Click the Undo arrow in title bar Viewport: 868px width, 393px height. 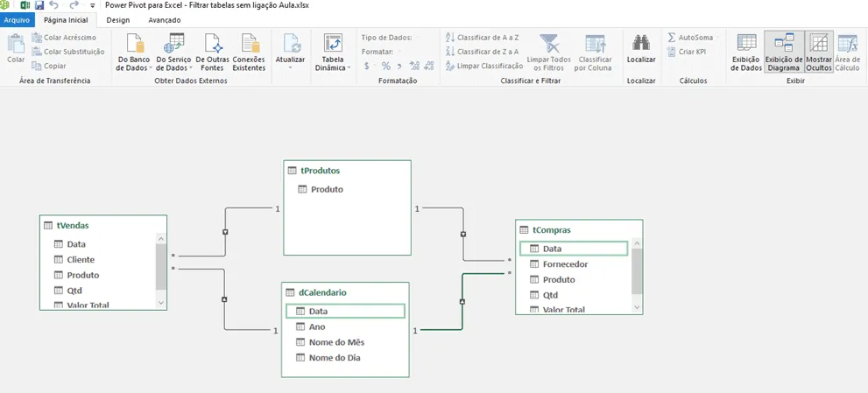pos(53,5)
